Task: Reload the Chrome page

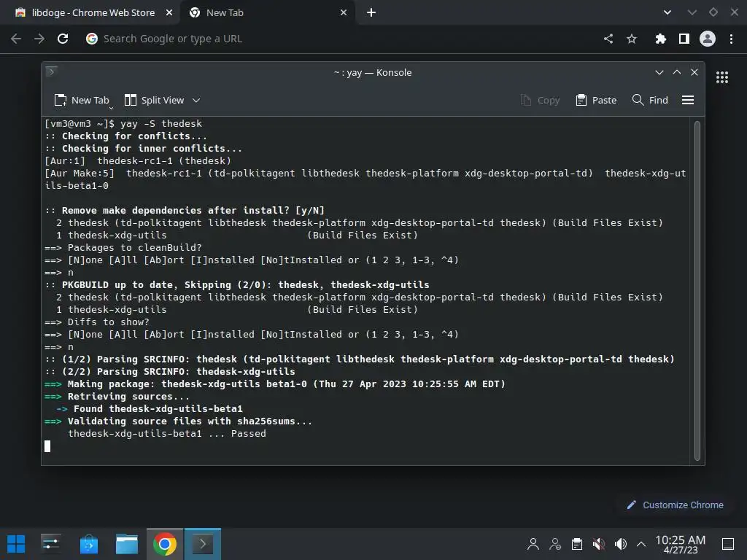Action: (x=63, y=39)
